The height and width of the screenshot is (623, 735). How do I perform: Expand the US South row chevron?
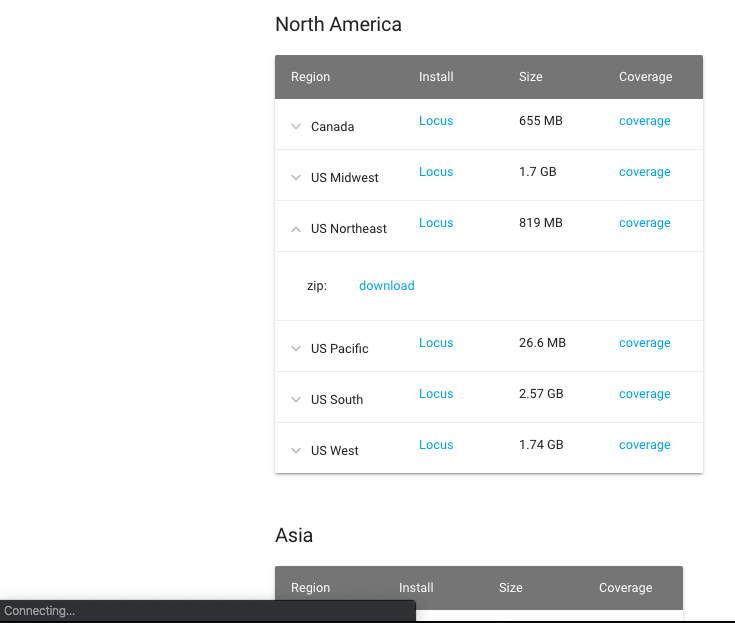(296, 400)
